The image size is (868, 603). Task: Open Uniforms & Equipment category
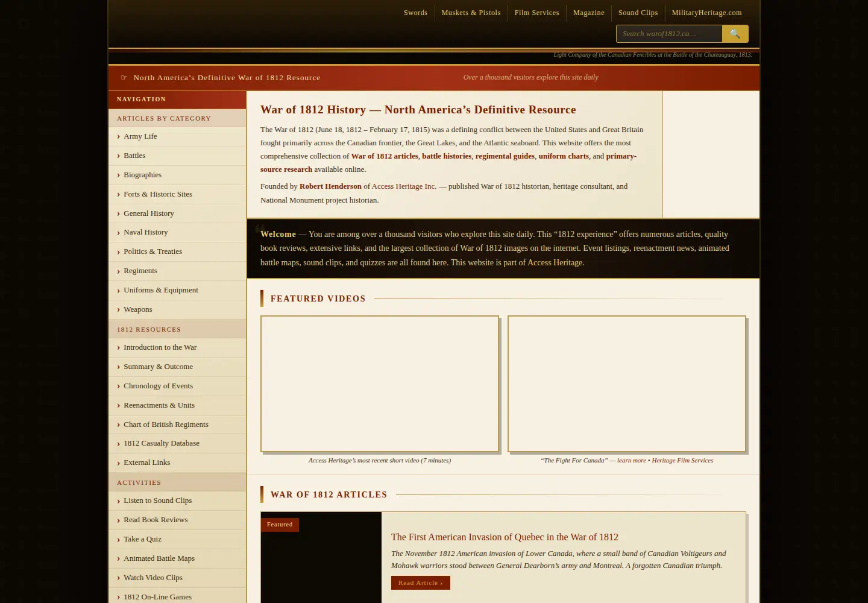click(x=177, y=290)
